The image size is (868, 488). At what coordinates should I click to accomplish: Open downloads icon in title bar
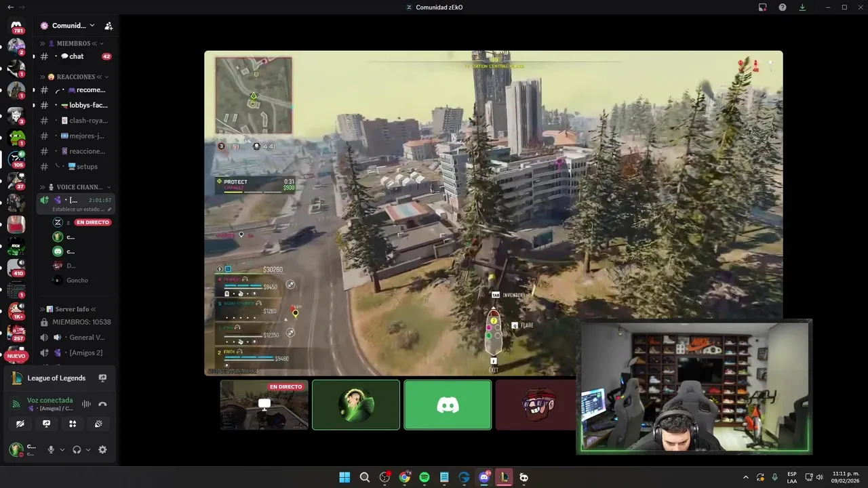[802, 7]
